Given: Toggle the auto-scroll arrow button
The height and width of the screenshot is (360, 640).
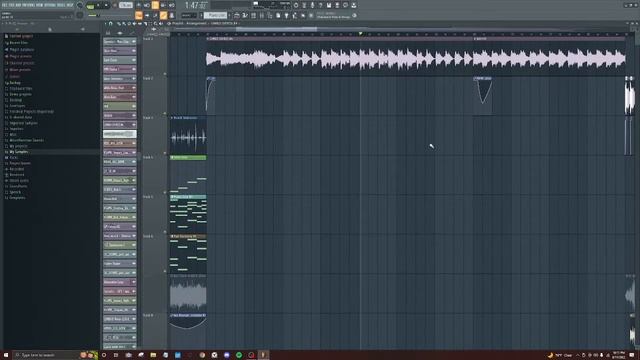Looking at the screenshot, I should (x=147, y=16).
